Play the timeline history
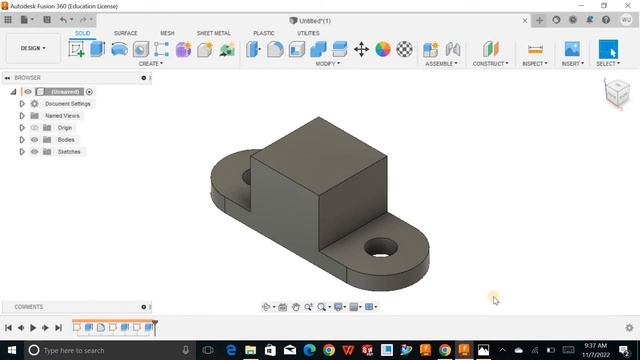Screen dimensions: 640x360 click(33, 327)
